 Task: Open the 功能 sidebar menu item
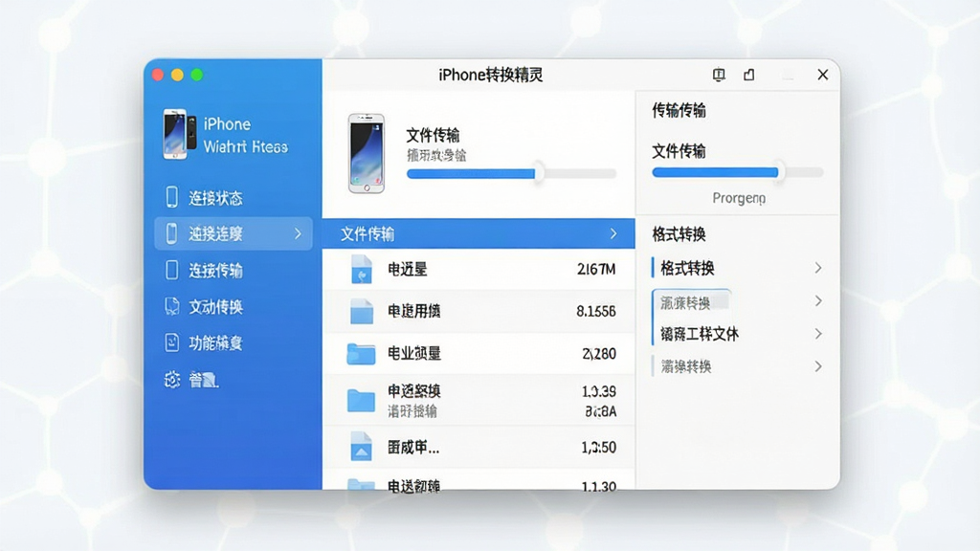pos(215,343)
